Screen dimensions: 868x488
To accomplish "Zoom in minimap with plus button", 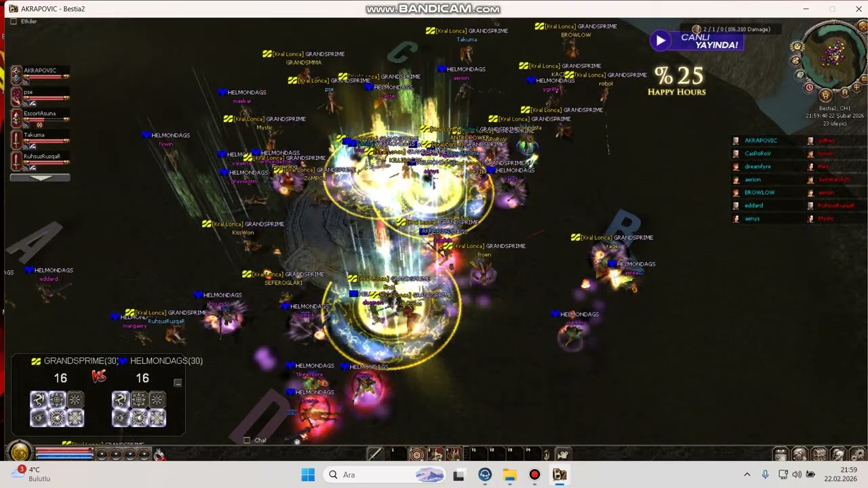I will tap(856, 87).
